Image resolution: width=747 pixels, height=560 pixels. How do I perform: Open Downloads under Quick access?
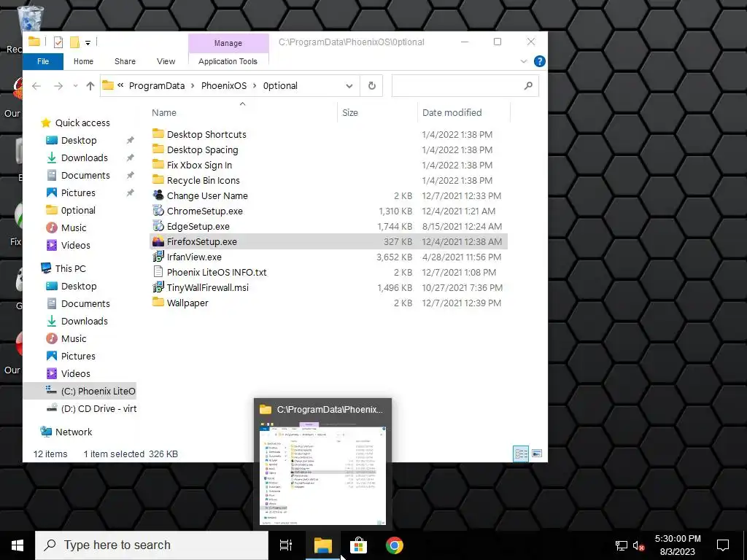85,158
